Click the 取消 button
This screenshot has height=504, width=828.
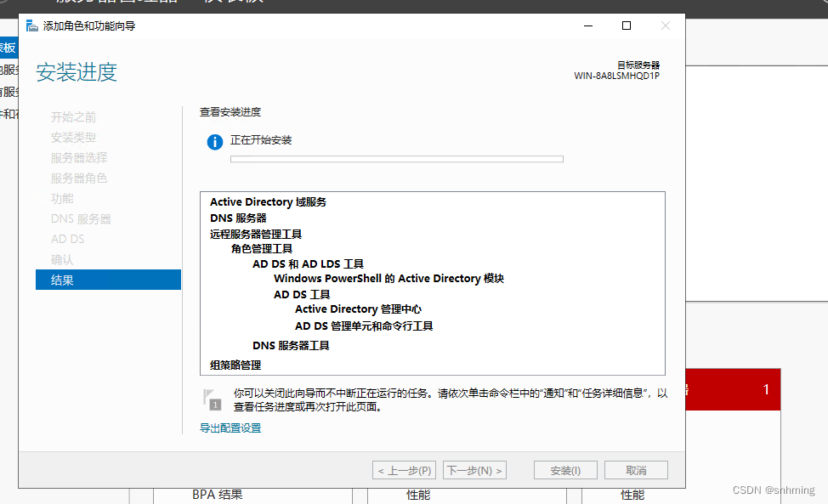[x=637, y=470]
